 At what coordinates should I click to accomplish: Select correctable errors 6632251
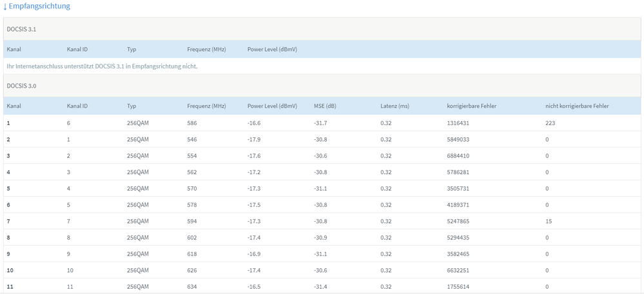pyautogui.click(x=458, y=271)
